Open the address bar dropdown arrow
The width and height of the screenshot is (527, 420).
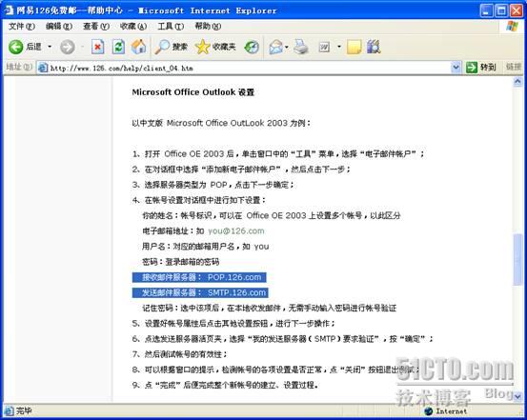pyautogui.click(x=456, y=68)
